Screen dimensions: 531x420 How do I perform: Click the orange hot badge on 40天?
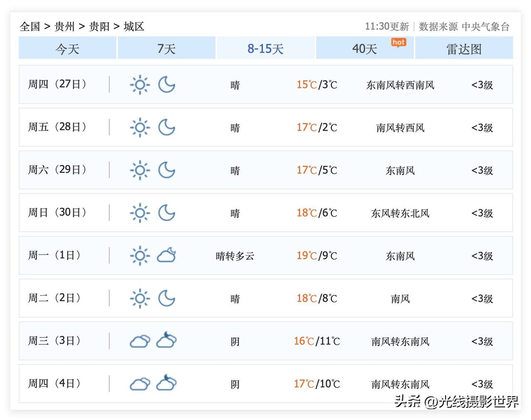coord(399,42)
